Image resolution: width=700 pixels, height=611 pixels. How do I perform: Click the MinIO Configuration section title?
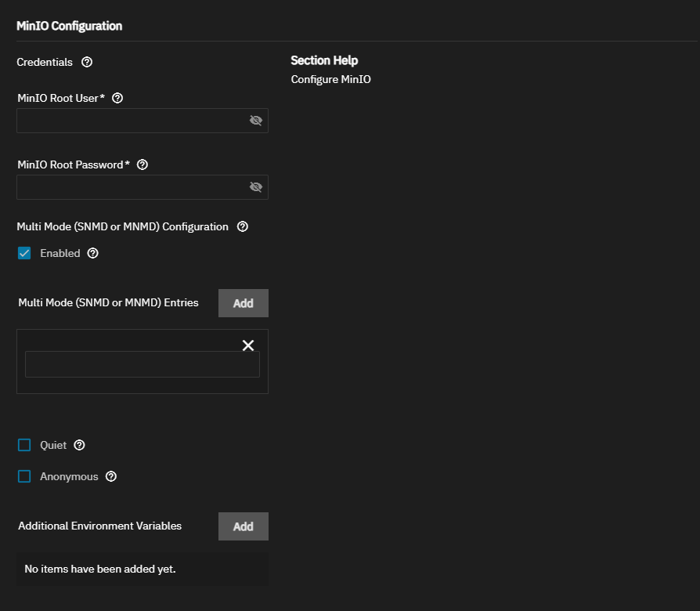point(69,26)
